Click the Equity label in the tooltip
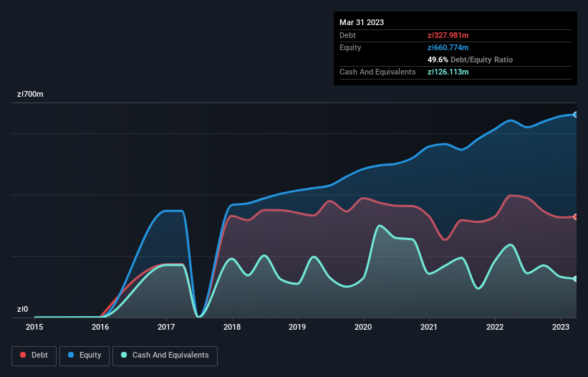Screen dimensions: 588x377 pyautogui.click(x=350, y=47)
